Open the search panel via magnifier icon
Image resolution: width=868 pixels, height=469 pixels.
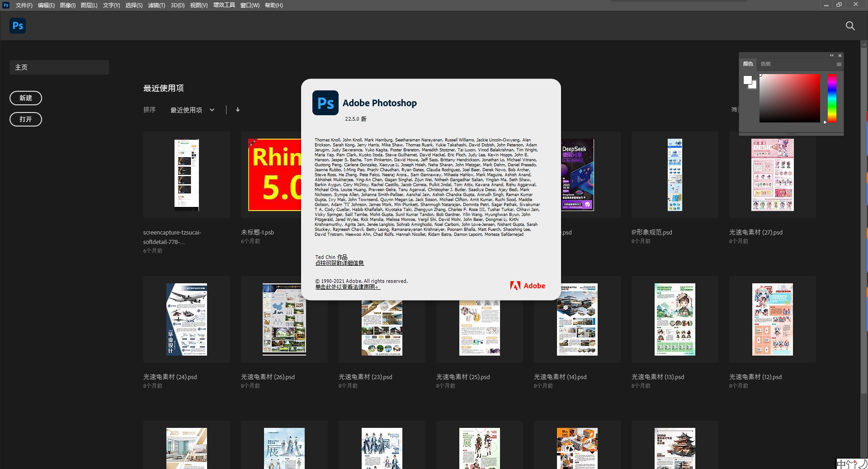click(850, 26)
